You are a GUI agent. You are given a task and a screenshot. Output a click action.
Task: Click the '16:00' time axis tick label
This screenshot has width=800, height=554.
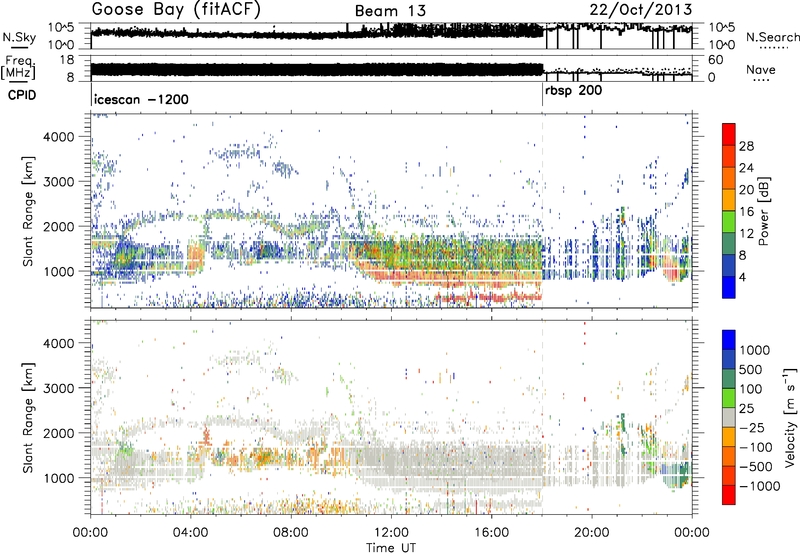point(491,533)
